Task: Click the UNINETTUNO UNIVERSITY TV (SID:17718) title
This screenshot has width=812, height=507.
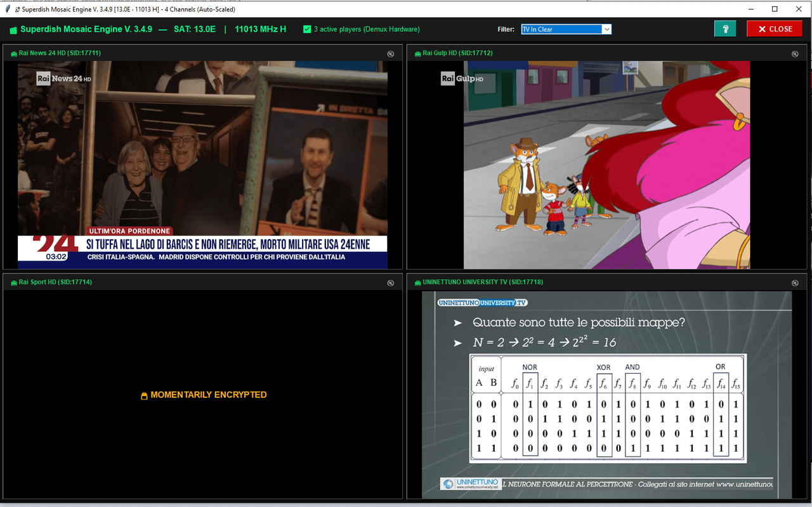Action: [x=483, y=282]
